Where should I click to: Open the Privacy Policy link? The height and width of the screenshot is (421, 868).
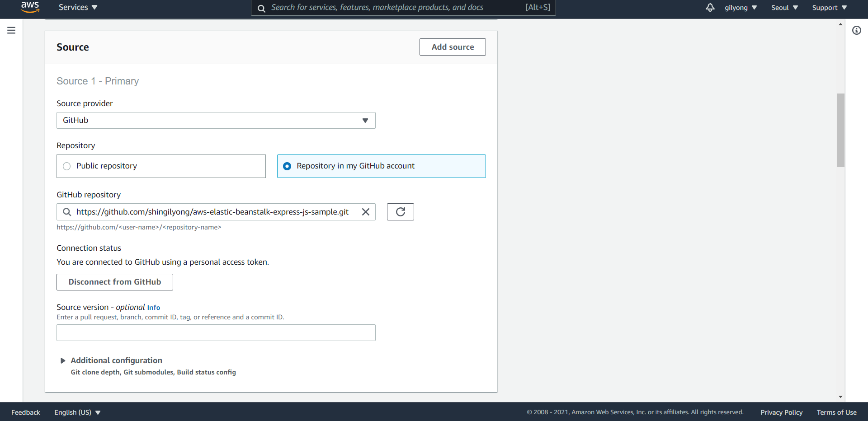pos(781,412)
